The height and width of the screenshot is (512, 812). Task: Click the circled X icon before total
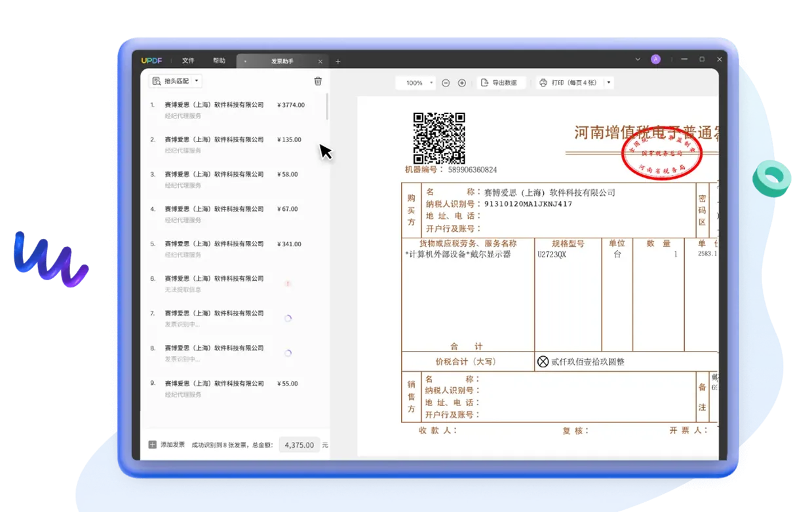(x=543, y=361)
